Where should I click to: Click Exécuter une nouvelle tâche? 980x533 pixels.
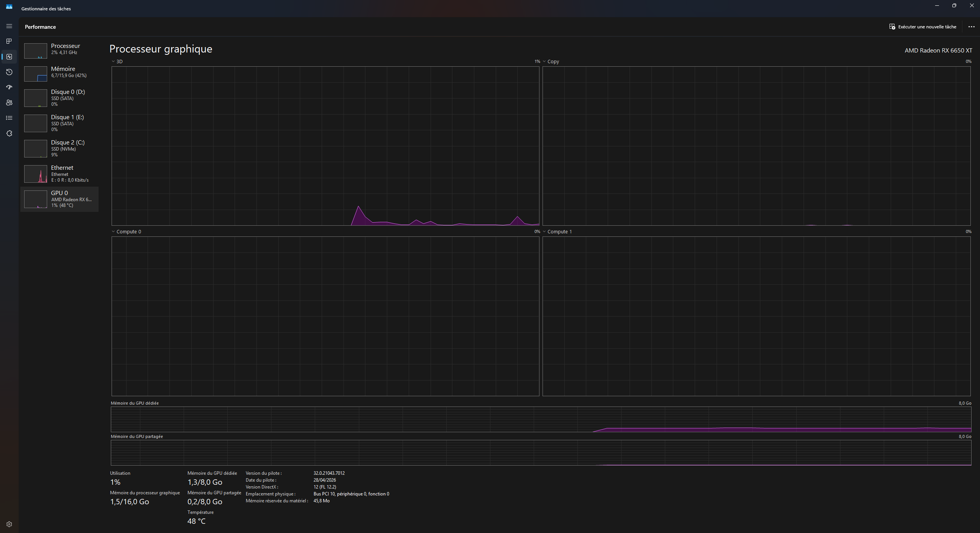[x=922, y=27]
